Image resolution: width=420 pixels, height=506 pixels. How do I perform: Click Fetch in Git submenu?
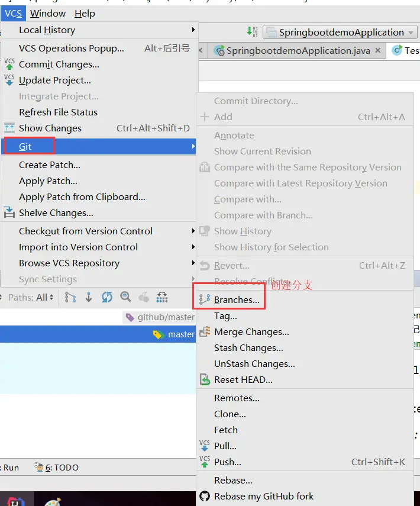305,430
